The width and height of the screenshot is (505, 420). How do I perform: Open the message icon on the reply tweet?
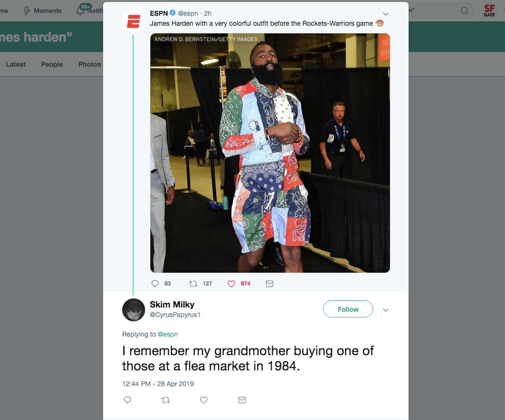tap(242, 400)
